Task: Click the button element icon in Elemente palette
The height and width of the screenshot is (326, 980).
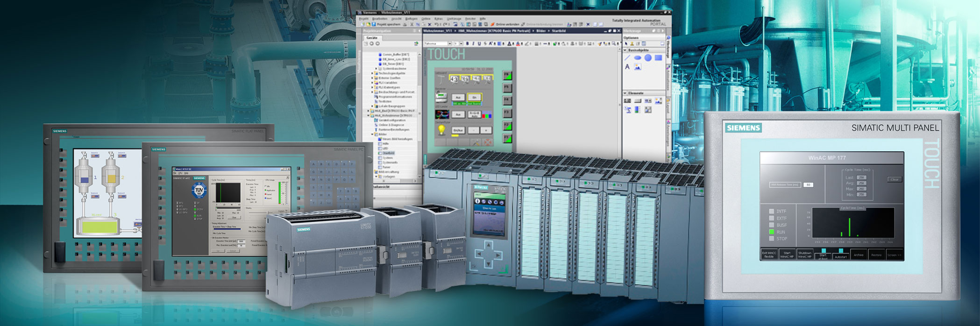Action: (x=638, y=101)
